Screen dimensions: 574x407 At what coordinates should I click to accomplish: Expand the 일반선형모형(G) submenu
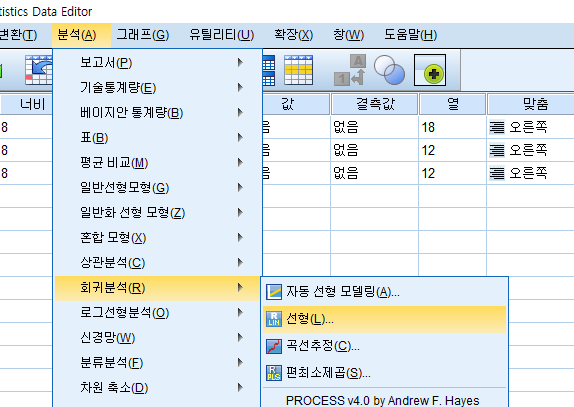tap(157, 187)
